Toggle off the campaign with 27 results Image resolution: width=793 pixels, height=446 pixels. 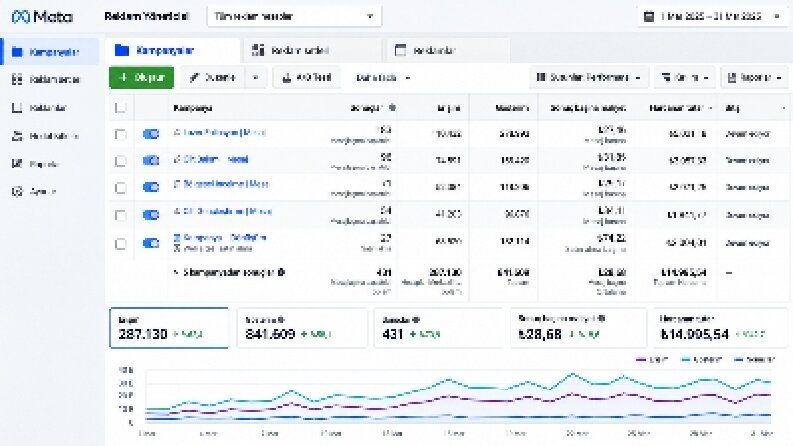point(151,243)
